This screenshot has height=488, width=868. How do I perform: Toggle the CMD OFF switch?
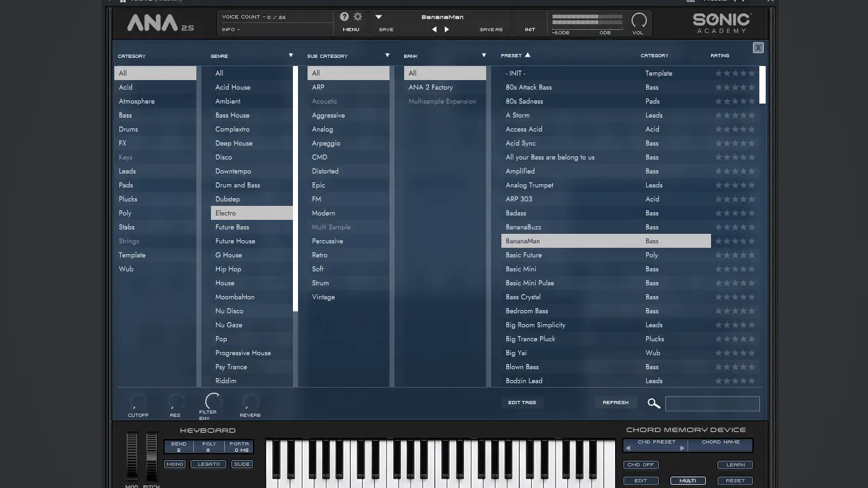pyautogui.click(x=641, y=464)
